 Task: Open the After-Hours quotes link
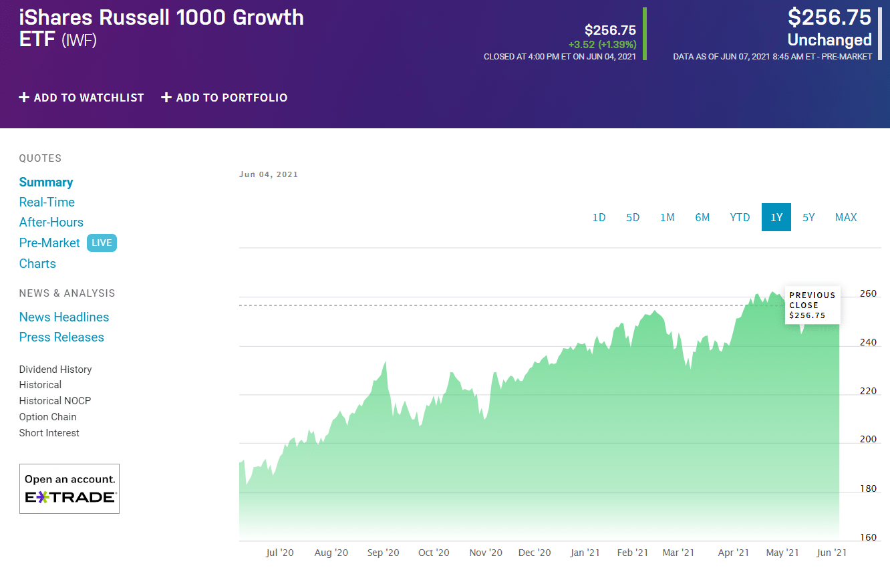(51, 222)
